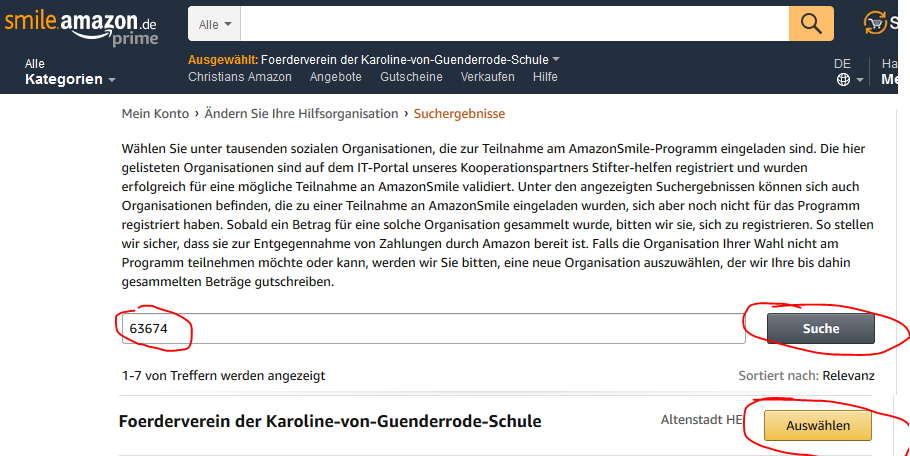
Task: Go to Angebote in navigation bar
Action: (336, 77)
